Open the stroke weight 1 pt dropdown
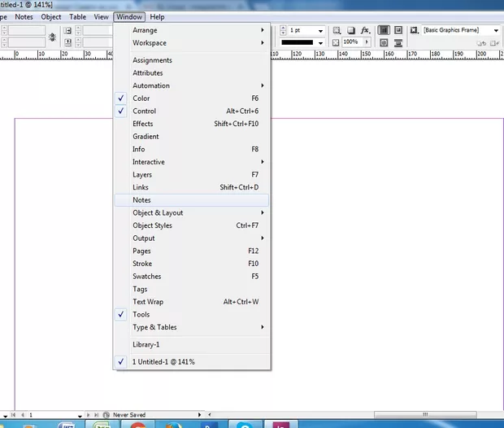Image resolution: width=504 pixels, height=428 pixels. click(x=321, y=31)
